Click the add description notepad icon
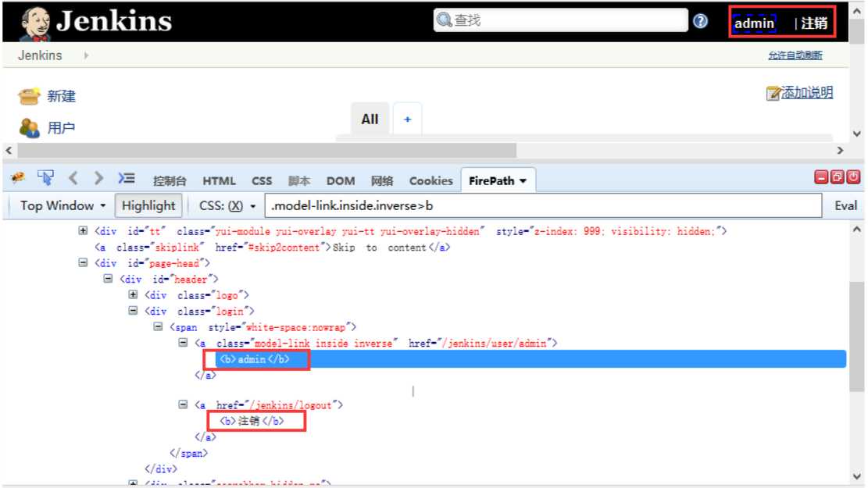 (773, 93)
